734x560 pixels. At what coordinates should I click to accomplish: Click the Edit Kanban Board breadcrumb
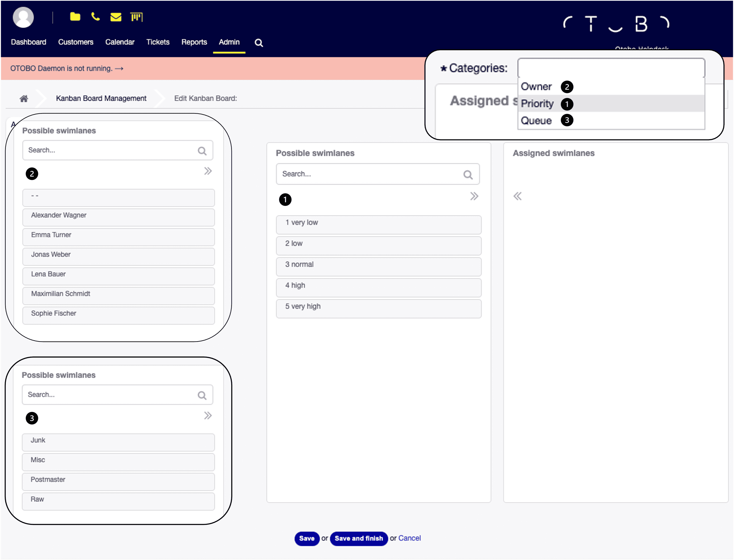pyautogui.click(x=205, y=98)
